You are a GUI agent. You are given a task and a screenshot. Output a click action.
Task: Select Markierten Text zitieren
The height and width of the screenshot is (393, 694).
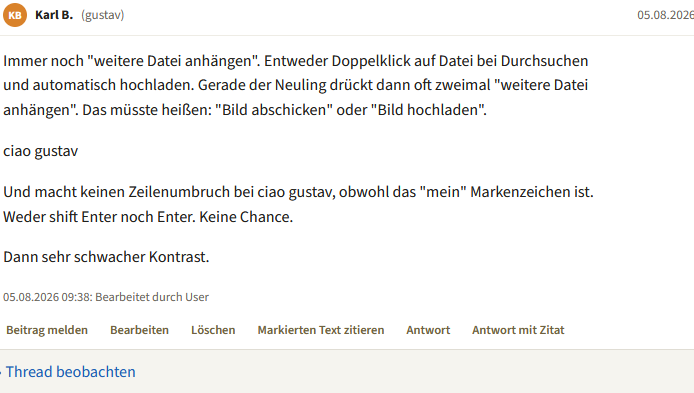[x=321, y=330]
